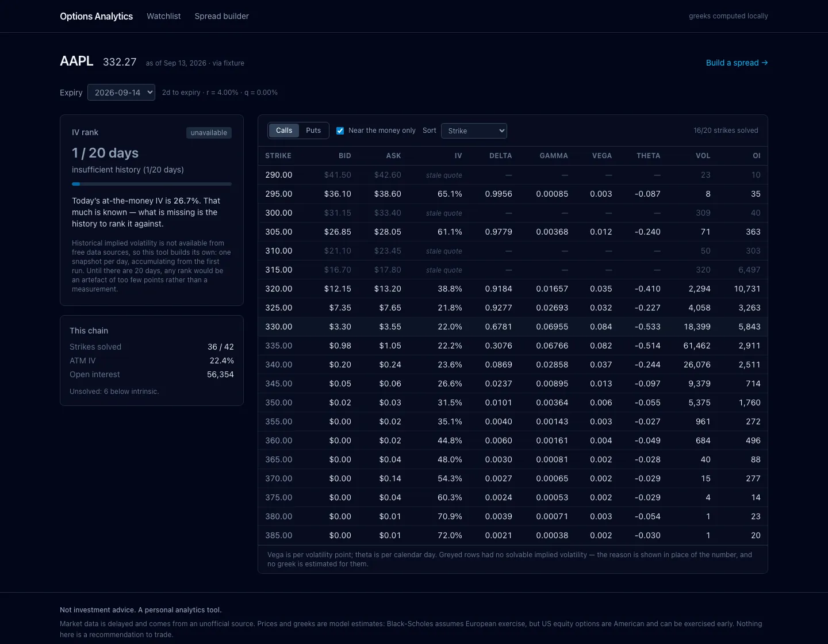Click volume 61,462 in the 335.00 row
Image resolution: width=828 pixels, height=644 pixels.
pyautogui.click(x=697, y=346)
